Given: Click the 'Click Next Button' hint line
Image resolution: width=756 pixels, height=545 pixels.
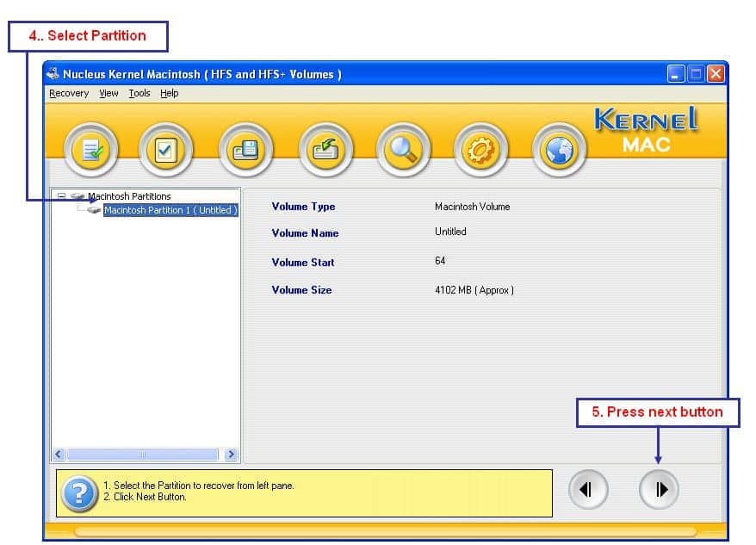Looking at the screenshot, I should tap(145, 497).
